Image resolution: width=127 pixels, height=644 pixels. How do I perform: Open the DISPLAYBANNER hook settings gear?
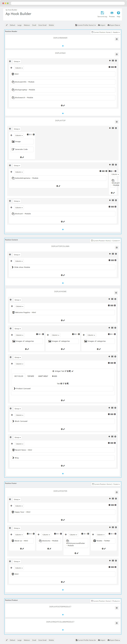click(x=117, y=39)
